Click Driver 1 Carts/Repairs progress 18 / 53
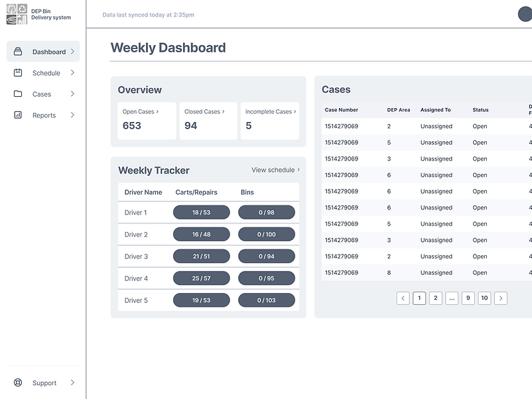The image size is (532, 399). click(x=201, y=213)
